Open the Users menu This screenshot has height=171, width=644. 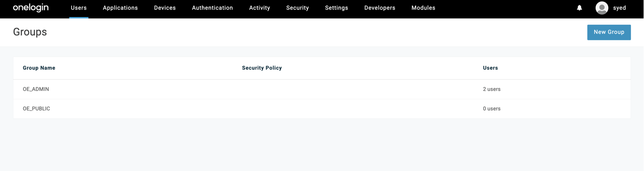tap(79, 8)
